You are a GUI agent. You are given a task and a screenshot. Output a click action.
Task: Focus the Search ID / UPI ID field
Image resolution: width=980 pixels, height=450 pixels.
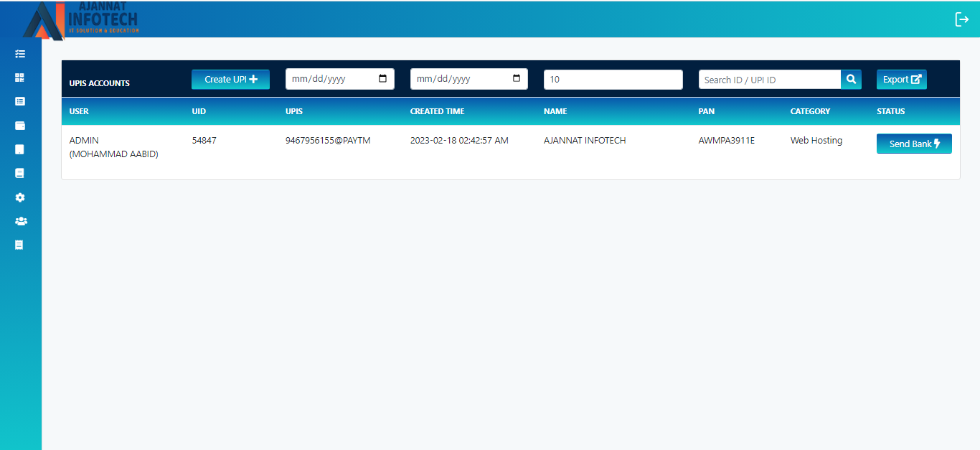pyautogui.click(x=769, y=79)
